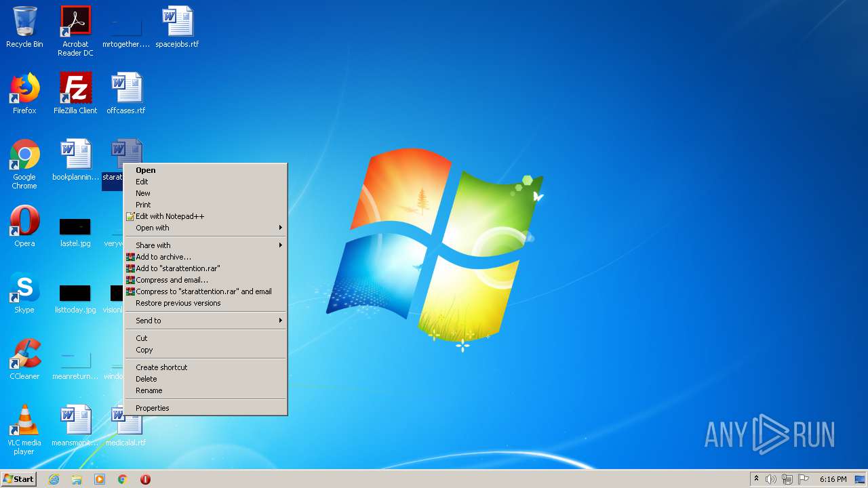Choose Compress and email... option
Image resolution: width=868 pixels, height=488 pixels.
pyautogui.click(x=205, y=280)
